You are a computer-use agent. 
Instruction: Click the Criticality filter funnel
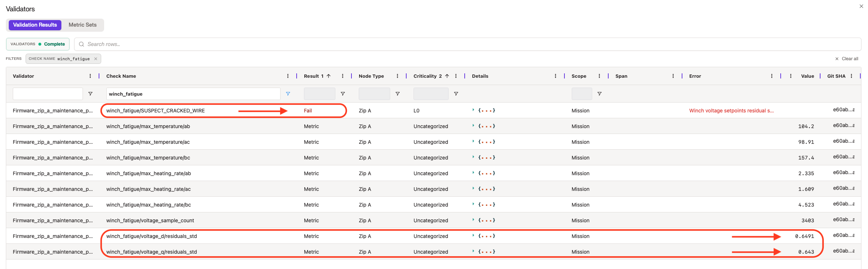point(456,94)
